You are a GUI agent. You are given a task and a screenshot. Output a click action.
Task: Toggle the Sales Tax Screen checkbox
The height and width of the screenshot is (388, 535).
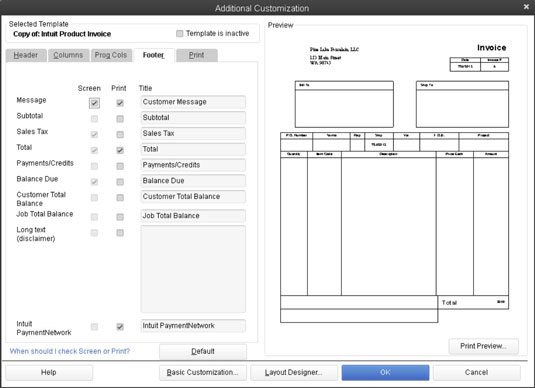(x=94, y=134)
